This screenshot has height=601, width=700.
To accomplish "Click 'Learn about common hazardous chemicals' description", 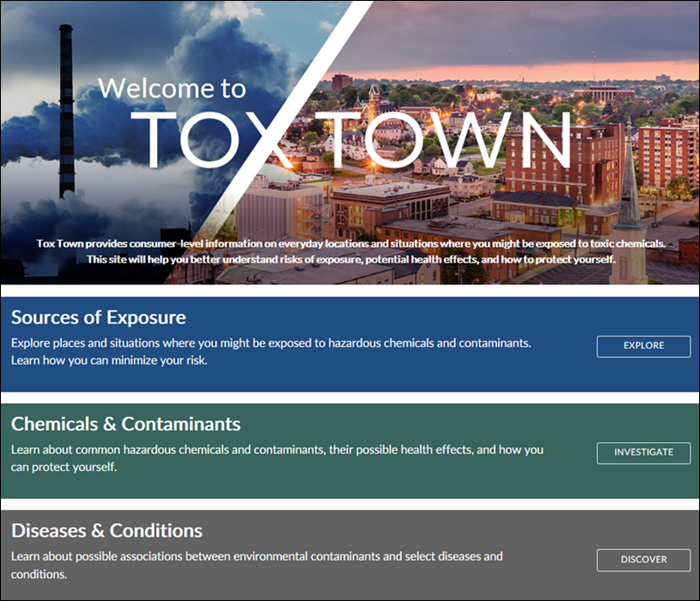I will 277,450.
